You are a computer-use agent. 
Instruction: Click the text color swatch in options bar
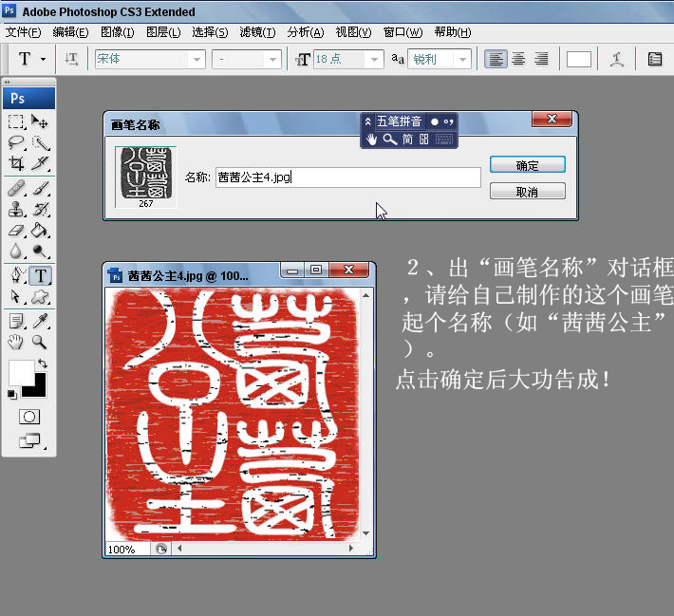click(578, 59)
